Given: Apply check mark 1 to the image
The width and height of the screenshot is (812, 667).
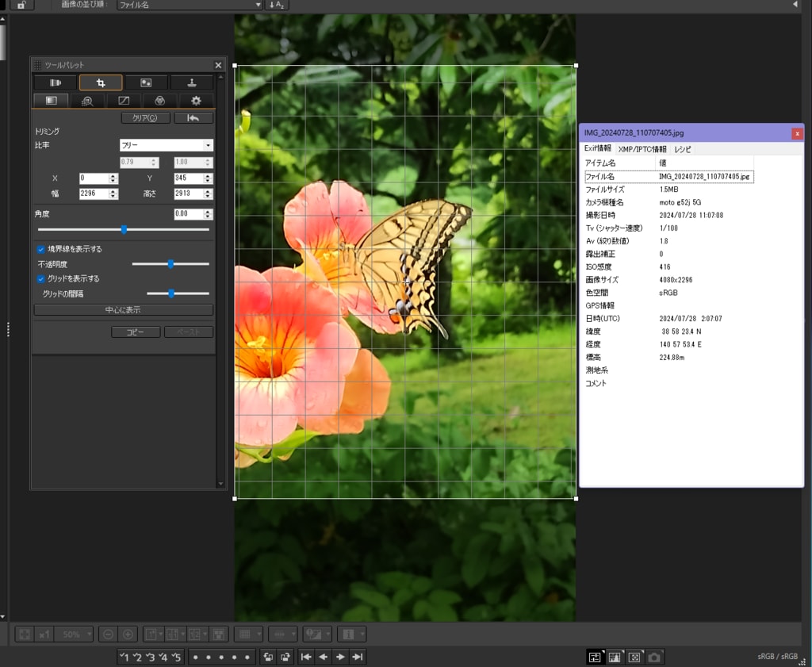Looking at the screenshot, I should point(124,657).
